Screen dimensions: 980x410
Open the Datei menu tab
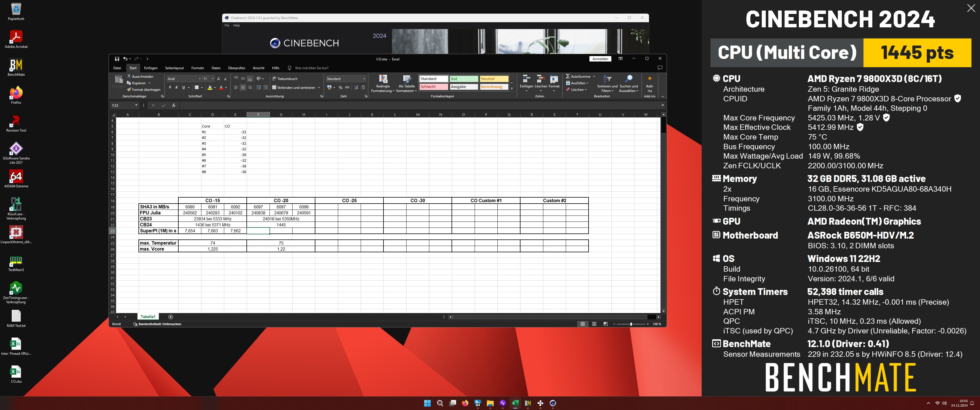click(x=117, y=68)
